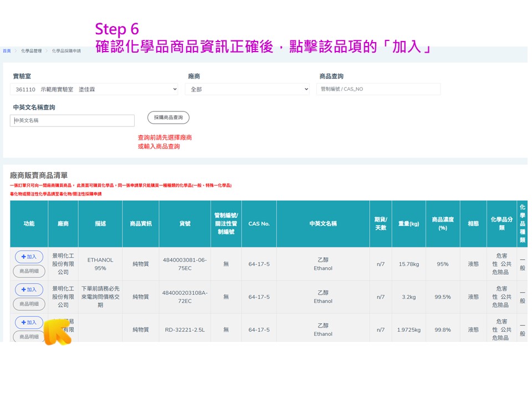
Task: Click the 商品濃度(%) column header
Action: [x=443, y=223]
